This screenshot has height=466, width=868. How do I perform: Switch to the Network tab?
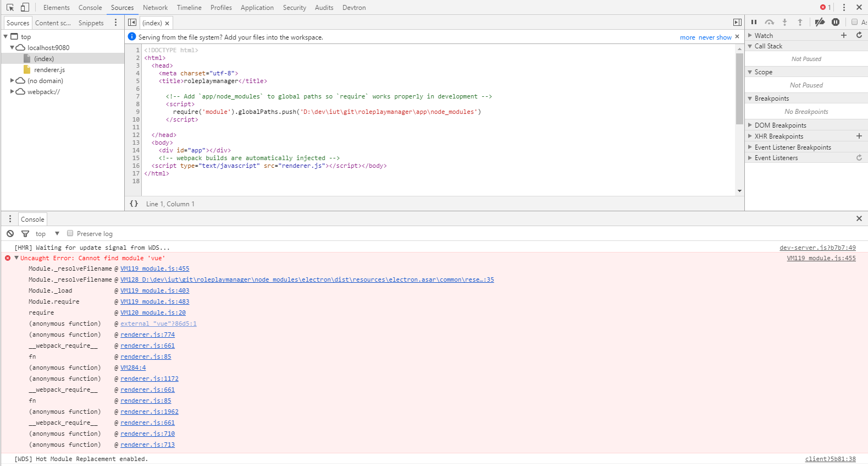pos(156,8)
